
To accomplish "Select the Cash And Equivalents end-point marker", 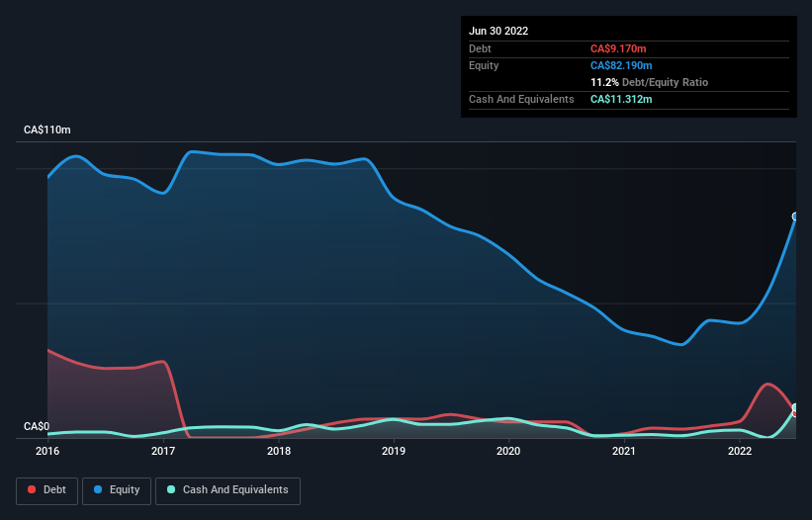I will [795, 407].
